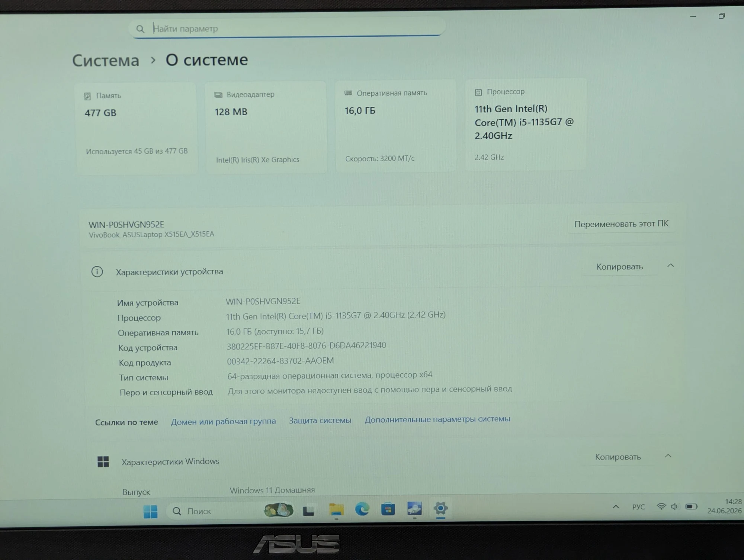
Task: Collapse the 'Характеристики Windows' section chevron
Action: click(668, 456)
